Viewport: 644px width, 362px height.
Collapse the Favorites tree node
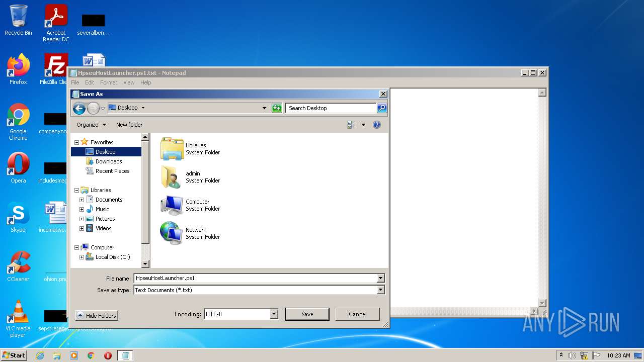(x=76, y=142)
